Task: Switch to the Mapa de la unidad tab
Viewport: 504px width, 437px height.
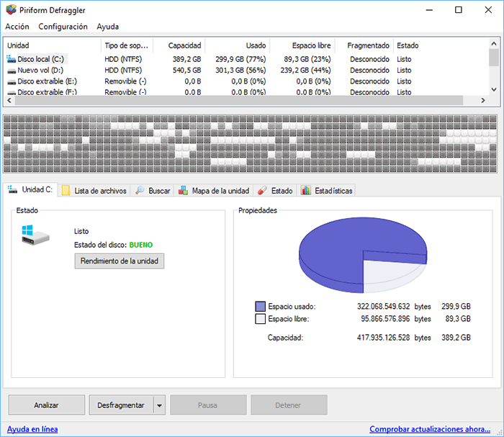Action: (214, 191)
